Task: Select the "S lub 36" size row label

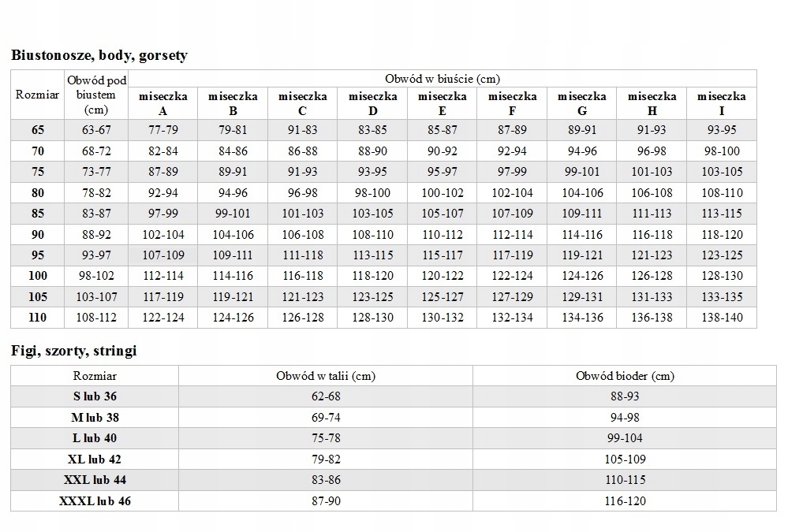Action: [95, 396]
